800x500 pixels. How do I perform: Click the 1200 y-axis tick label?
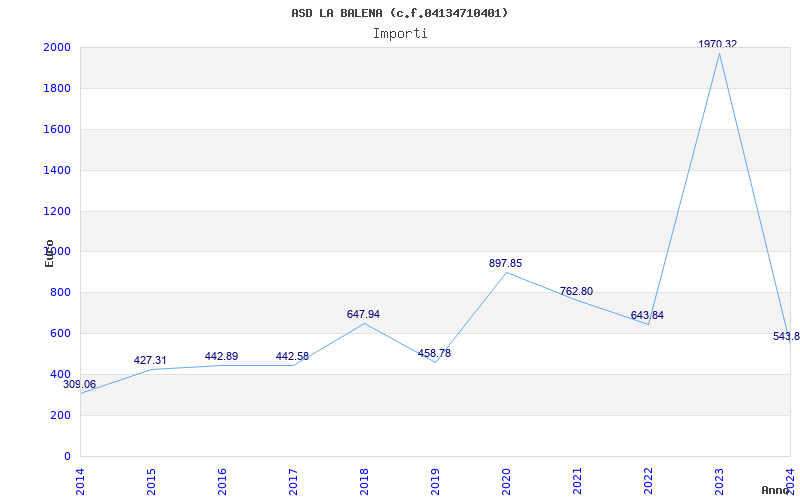click(56, 212)
